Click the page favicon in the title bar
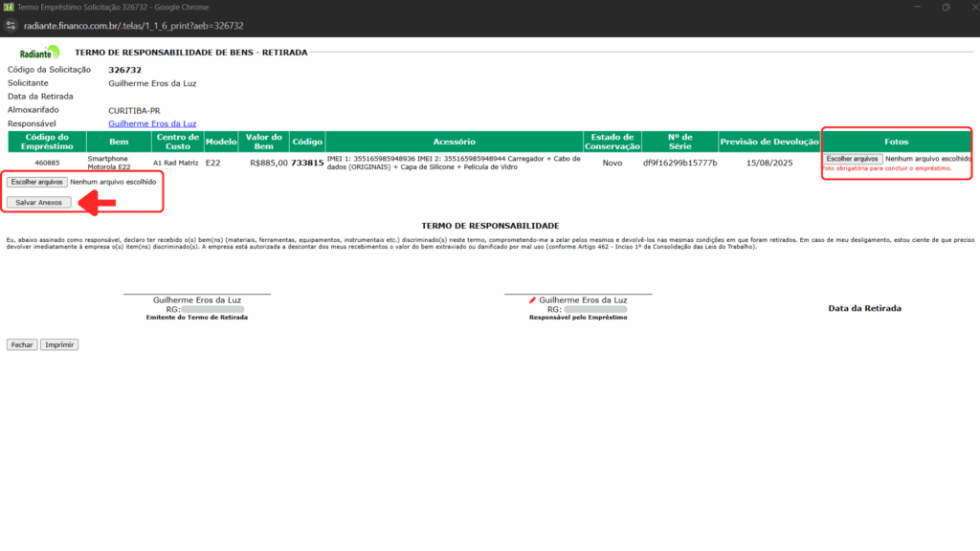 9,7
